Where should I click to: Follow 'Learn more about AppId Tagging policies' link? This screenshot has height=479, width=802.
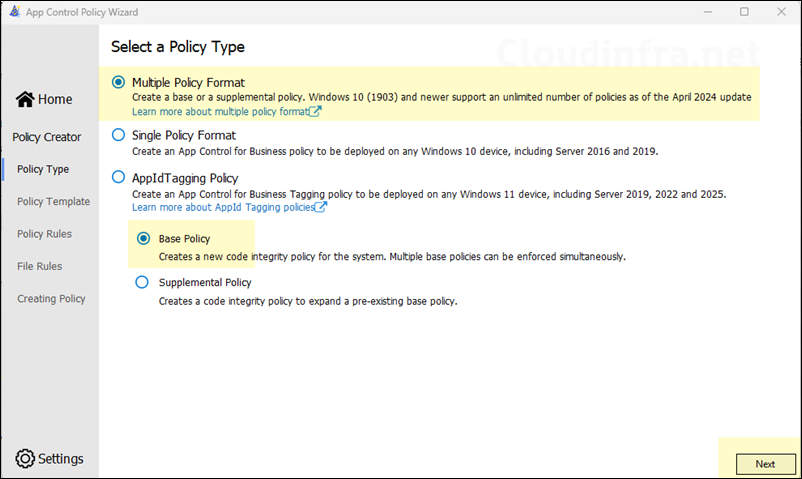pyautogui.click(x=222, y=207)
